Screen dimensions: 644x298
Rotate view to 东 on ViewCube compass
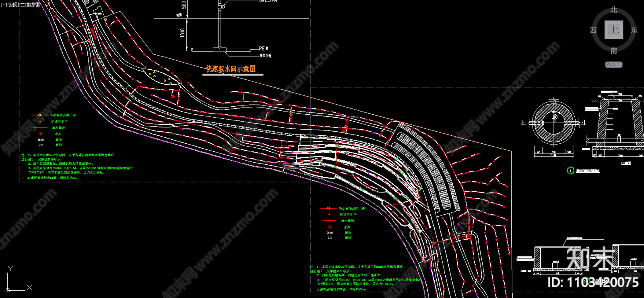point(634,30)
